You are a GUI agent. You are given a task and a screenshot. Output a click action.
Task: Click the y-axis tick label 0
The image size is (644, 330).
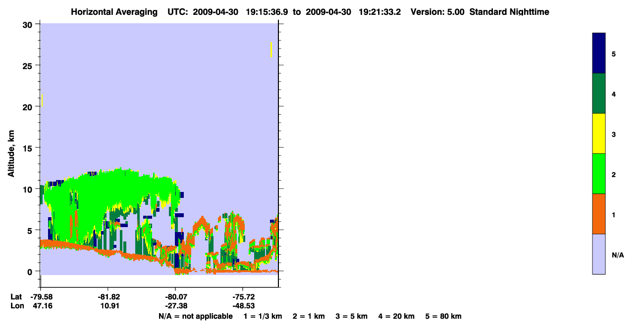(30, 271)
